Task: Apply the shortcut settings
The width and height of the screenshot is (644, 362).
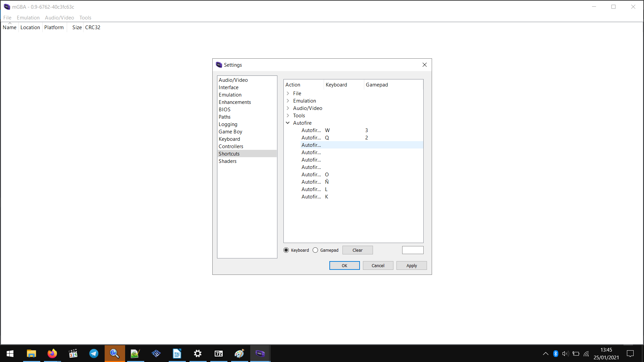Action: pos(412,265)
